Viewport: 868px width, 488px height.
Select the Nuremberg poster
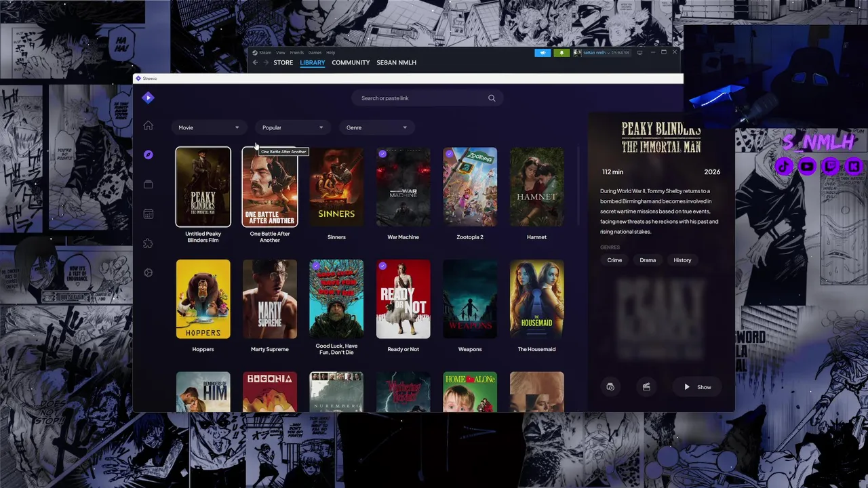click(x=336, y=392)
